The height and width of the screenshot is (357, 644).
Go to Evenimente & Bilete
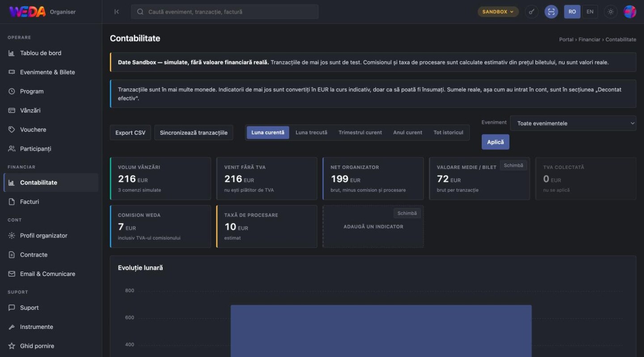51,72
